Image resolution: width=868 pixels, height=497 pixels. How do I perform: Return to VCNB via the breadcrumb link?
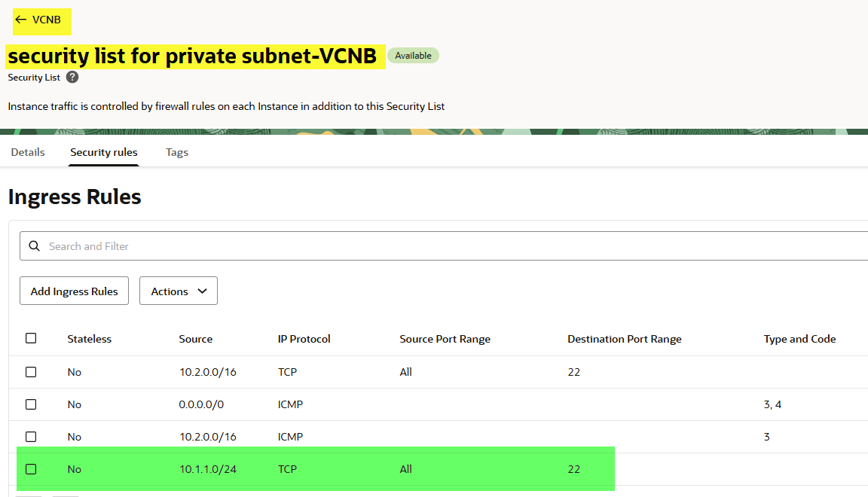click(47, 20)
